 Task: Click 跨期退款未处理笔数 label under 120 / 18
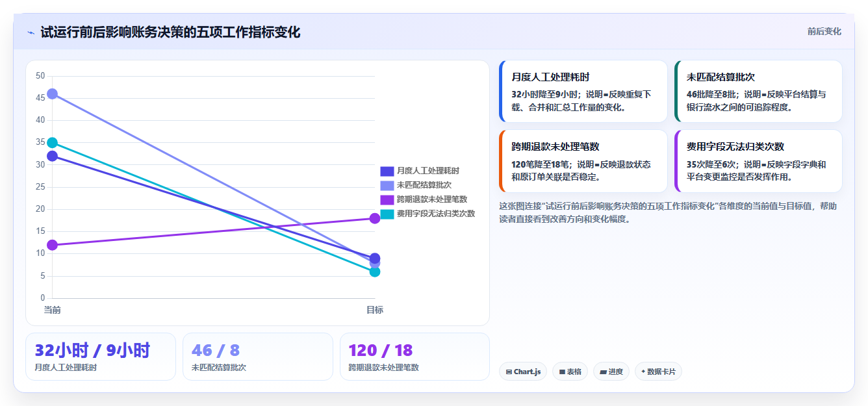384,368
